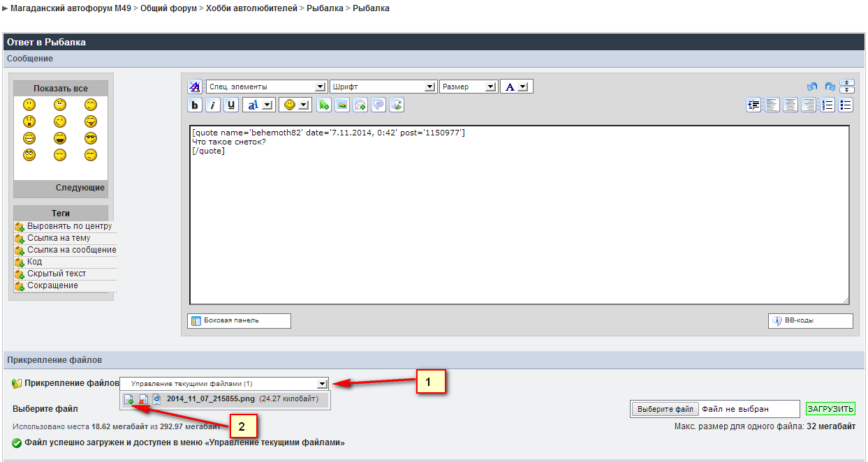The image size is (868, 462).
Task: Click the undo arrow icon
Action: [811, 87]
